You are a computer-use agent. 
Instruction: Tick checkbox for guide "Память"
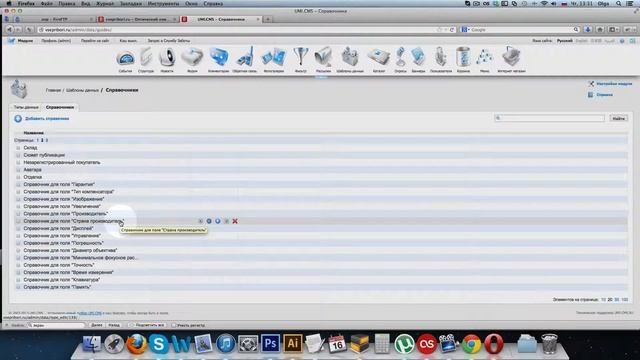click(18, 287)
